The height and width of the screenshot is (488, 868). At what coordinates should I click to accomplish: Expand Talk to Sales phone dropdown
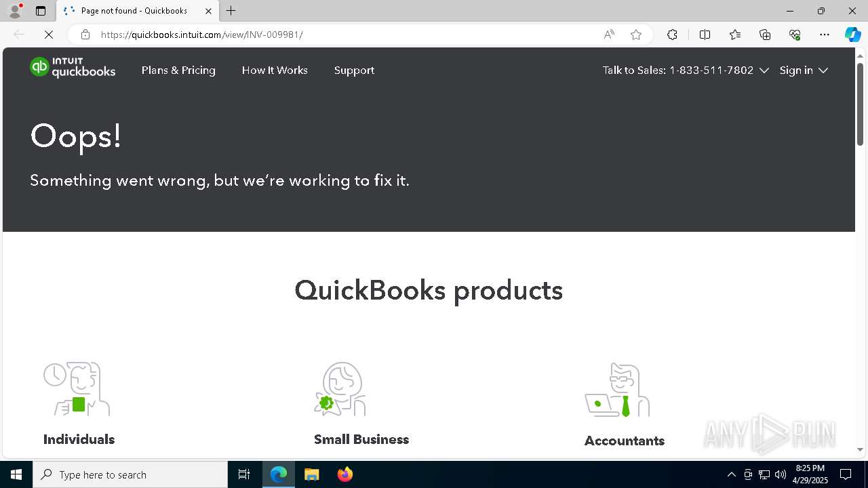point(686,70)
